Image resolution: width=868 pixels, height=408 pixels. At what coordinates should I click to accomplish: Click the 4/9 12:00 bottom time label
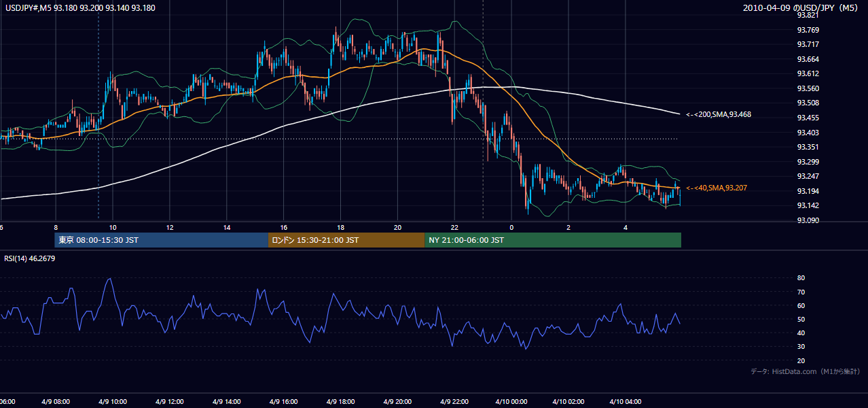(x=170, y=401)
